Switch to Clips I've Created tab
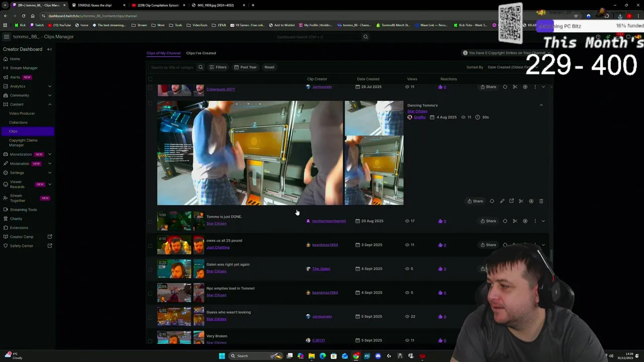The height and width of the screenshot is (362, 644). [x=201, y=53]
